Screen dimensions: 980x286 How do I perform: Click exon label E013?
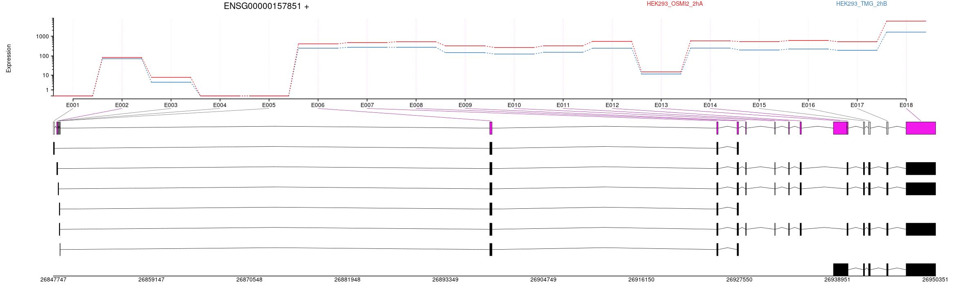click(x=661, y=105)
